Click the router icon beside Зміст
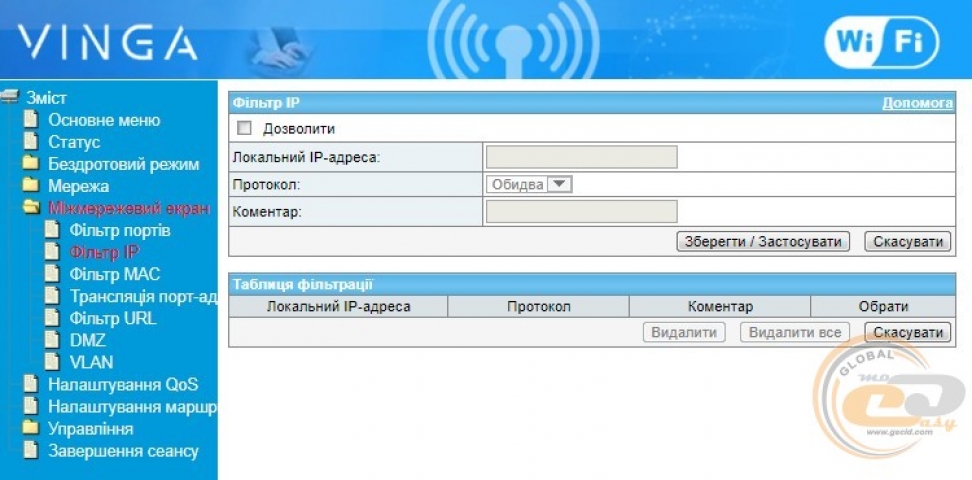This screenshot has height=480, width=972. (10, 96)
